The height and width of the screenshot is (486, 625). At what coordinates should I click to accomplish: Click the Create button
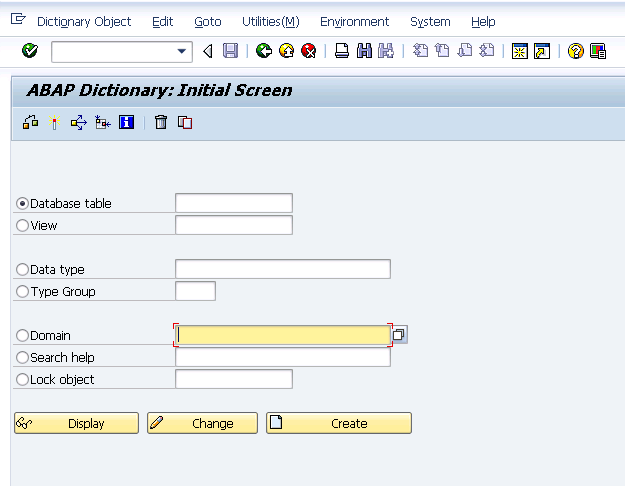[339, 423]
